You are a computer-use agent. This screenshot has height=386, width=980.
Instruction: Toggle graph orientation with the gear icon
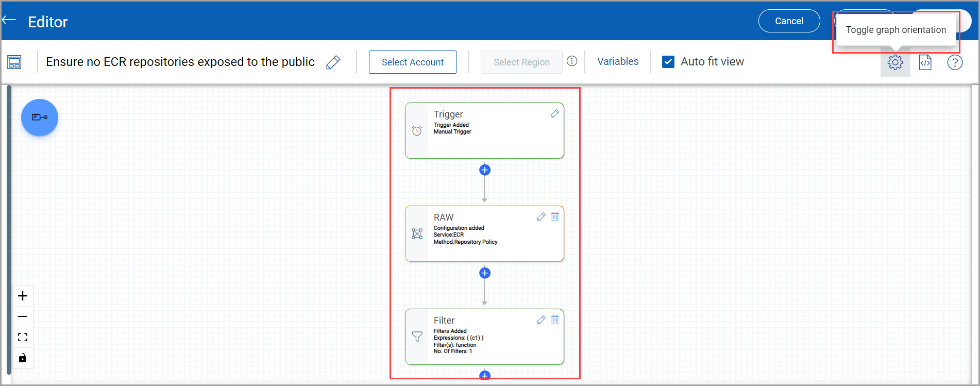pyautogui.click(x=895, y=62)
